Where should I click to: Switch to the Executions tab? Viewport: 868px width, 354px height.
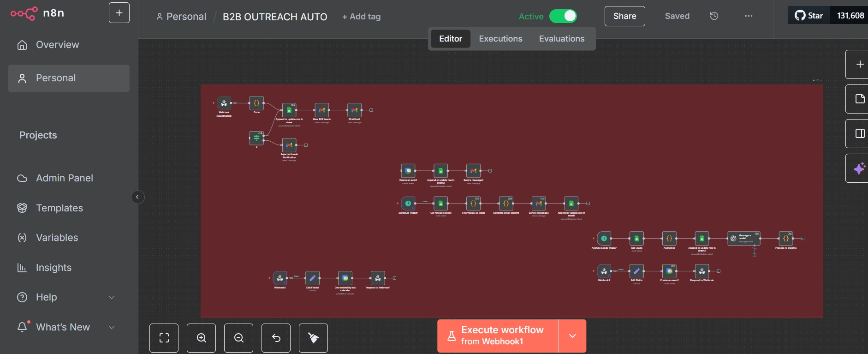coord(500,39)
